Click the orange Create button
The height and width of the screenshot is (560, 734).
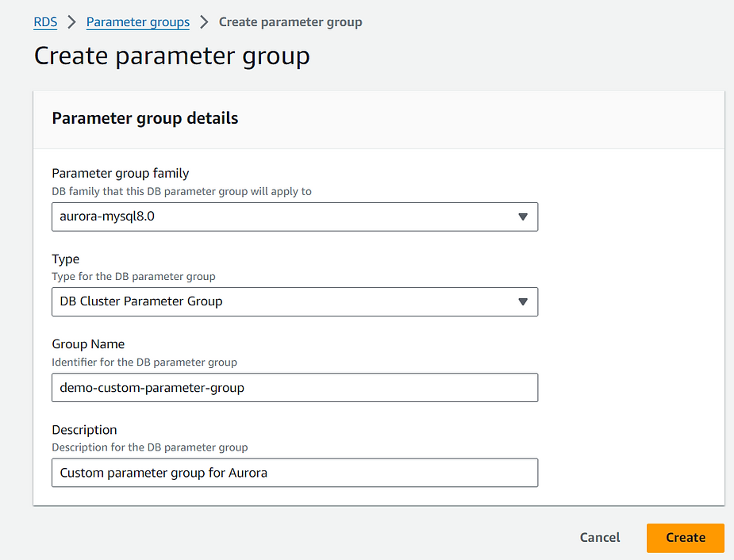pyautogui.click(x=686, y=538)
